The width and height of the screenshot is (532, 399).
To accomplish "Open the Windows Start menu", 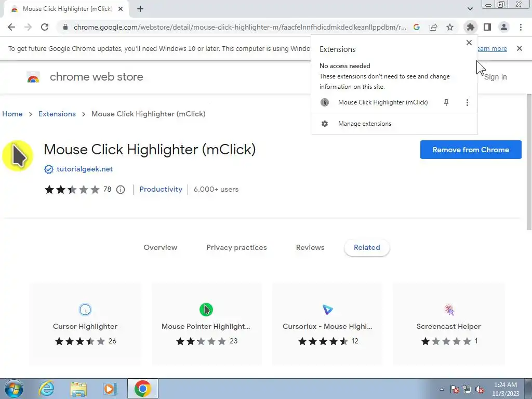I will click(x=14, y=389).
